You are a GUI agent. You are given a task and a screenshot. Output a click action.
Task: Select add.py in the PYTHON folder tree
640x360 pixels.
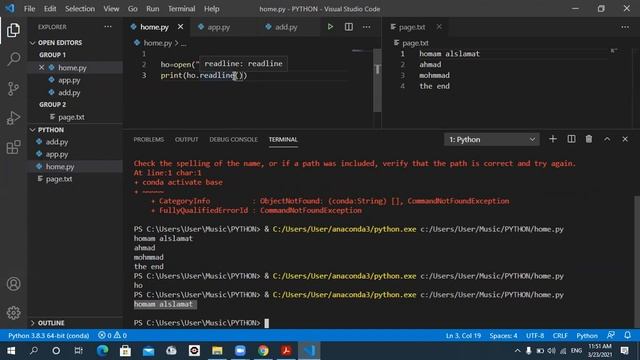pos(57,142)
